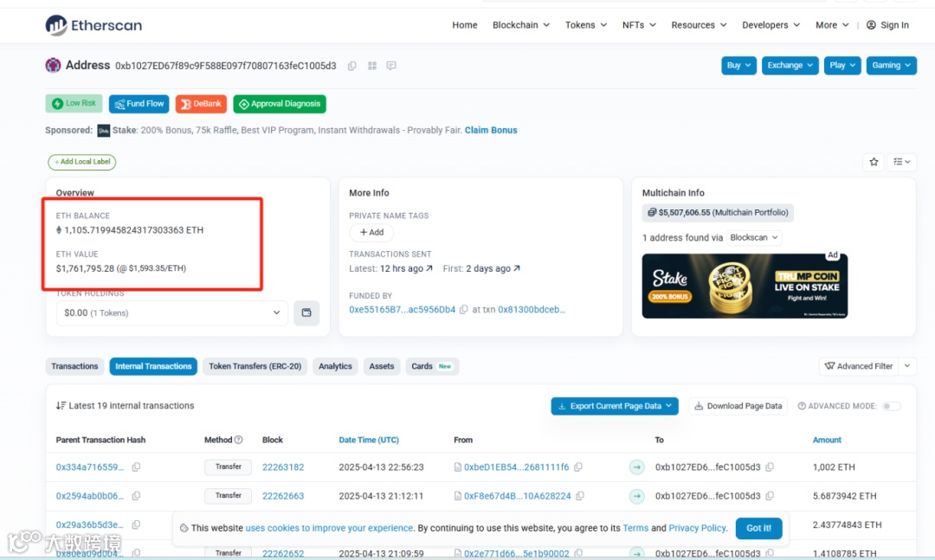Switch to the Transactions tab

[74, 366]
